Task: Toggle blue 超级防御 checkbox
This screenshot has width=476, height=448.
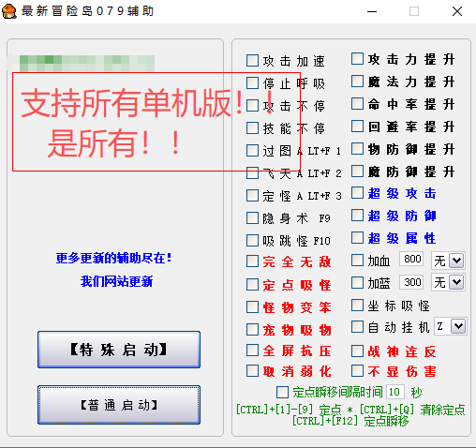Action: pyautogui.click(x=357, y=216)
